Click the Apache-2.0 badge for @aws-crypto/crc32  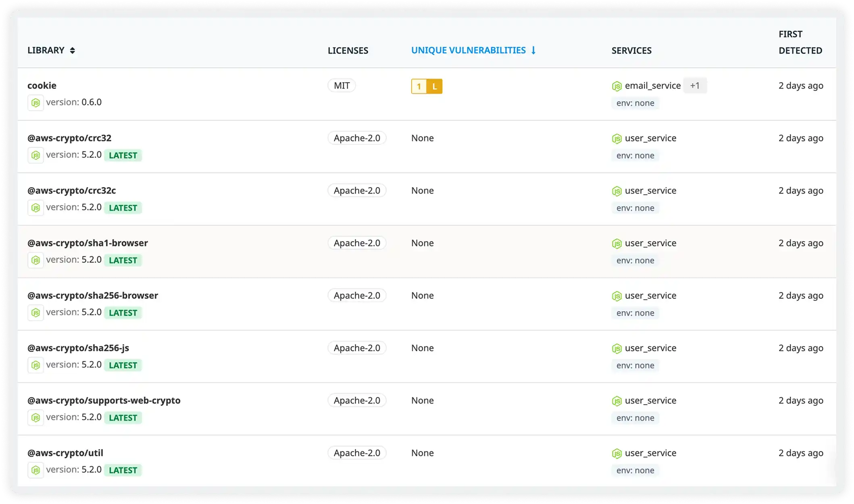[356, 137]
